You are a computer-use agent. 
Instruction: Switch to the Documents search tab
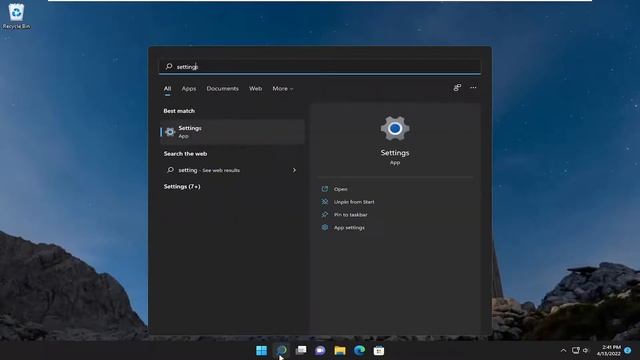click(222, 89)
